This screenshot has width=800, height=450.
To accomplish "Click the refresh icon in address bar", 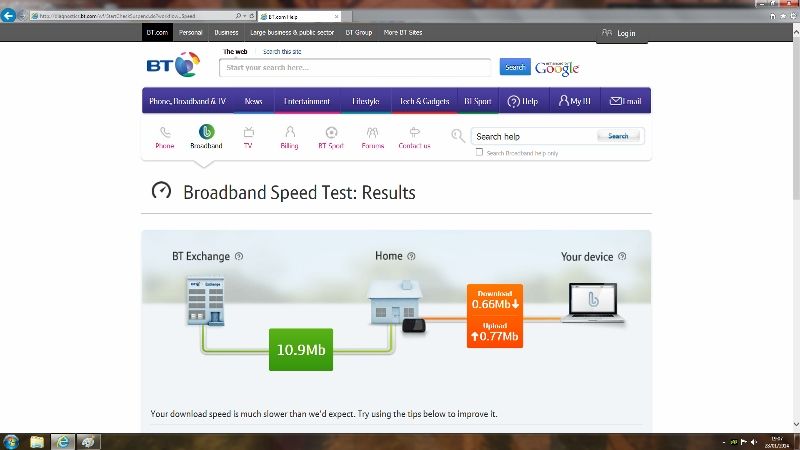I will 252,16.
